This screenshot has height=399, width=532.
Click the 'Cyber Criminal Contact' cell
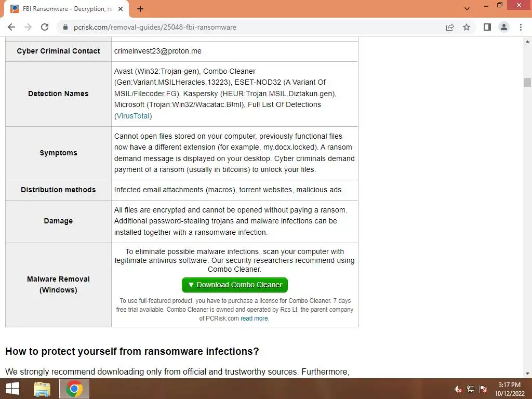click(x=58, y=51)
